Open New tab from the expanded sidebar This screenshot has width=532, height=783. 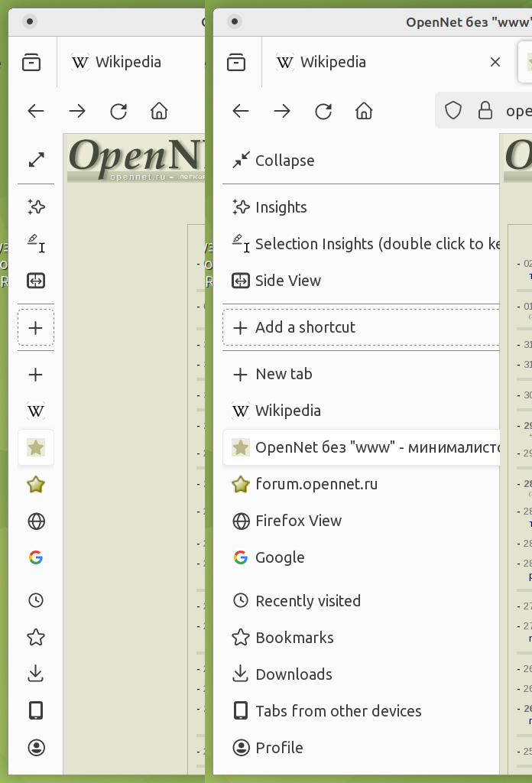click(x=283, y=374)
